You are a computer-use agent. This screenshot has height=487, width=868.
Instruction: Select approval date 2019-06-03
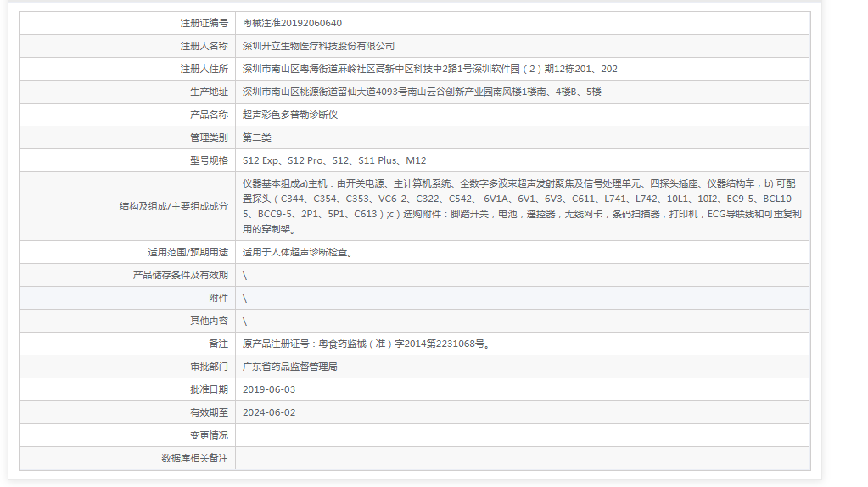tap(269, 389)
